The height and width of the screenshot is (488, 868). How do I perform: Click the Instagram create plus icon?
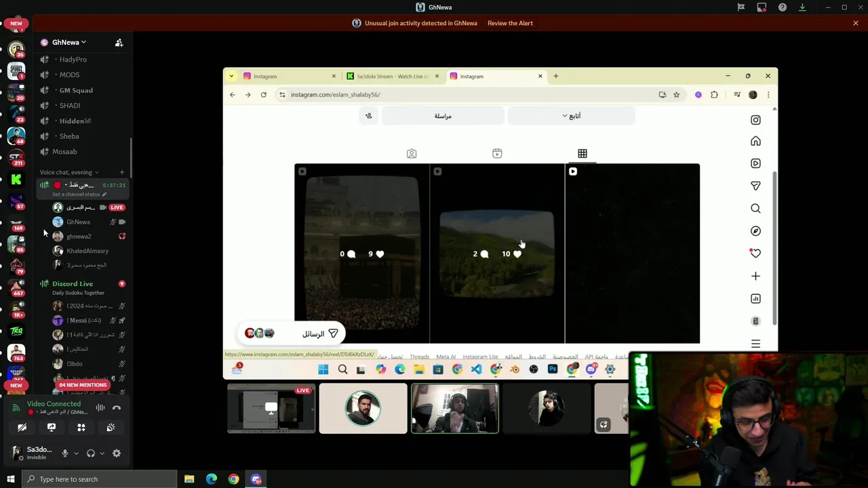(x=755, y=276)
